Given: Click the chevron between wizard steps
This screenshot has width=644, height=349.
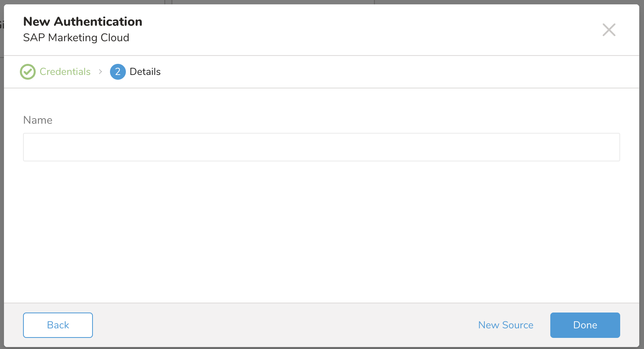Looking at the screenshot, I should (100, 72).
